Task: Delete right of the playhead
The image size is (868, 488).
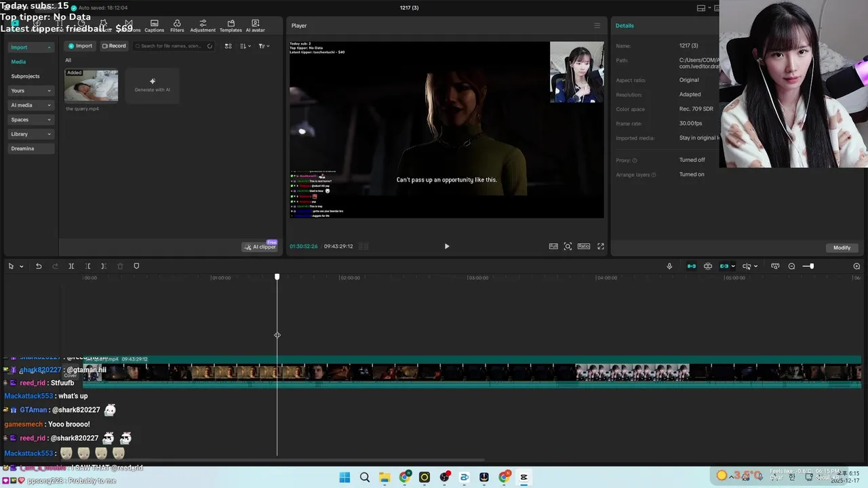Action: [103, 266]
